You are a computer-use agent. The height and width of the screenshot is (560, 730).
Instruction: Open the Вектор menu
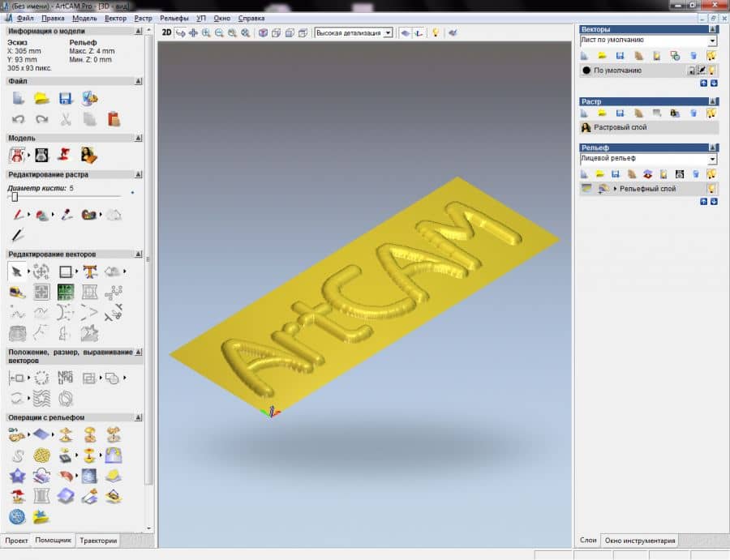pyautogui.click(x=115, y=18)
